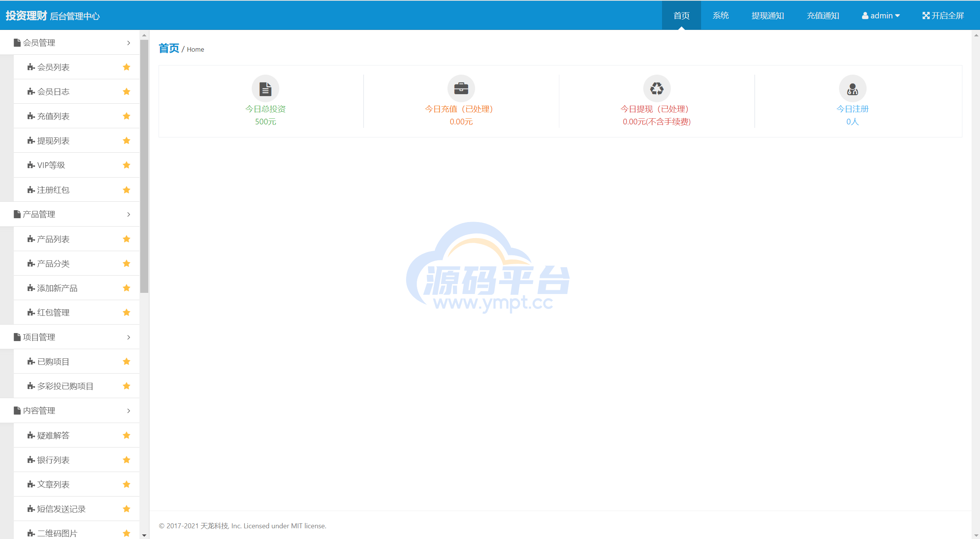Click the sidebar scrollbar thumb
The width and height of the screenshot is (980, 539).
(x=144, y=167)
